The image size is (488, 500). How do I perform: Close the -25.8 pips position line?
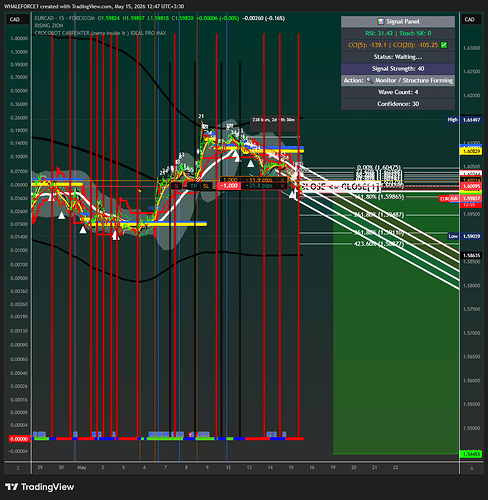click(282, 186)
